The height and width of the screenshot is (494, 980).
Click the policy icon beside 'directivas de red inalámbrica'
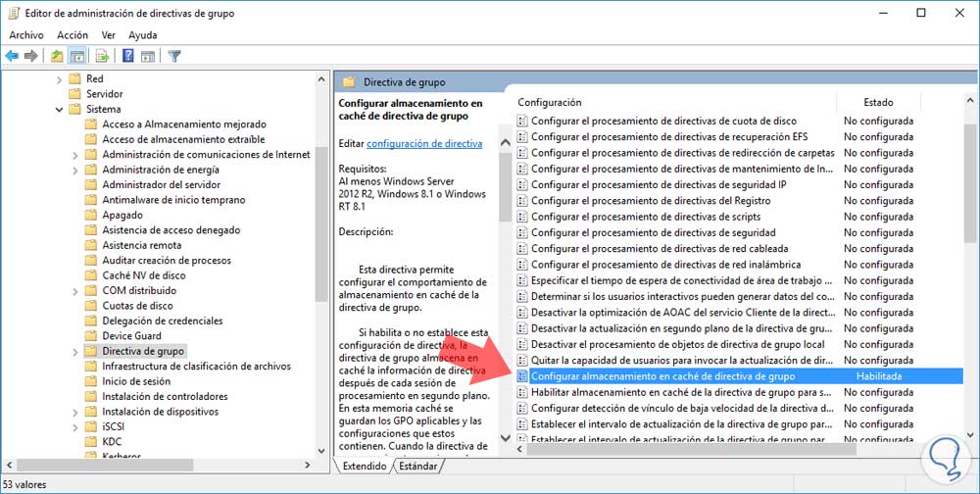522,265
